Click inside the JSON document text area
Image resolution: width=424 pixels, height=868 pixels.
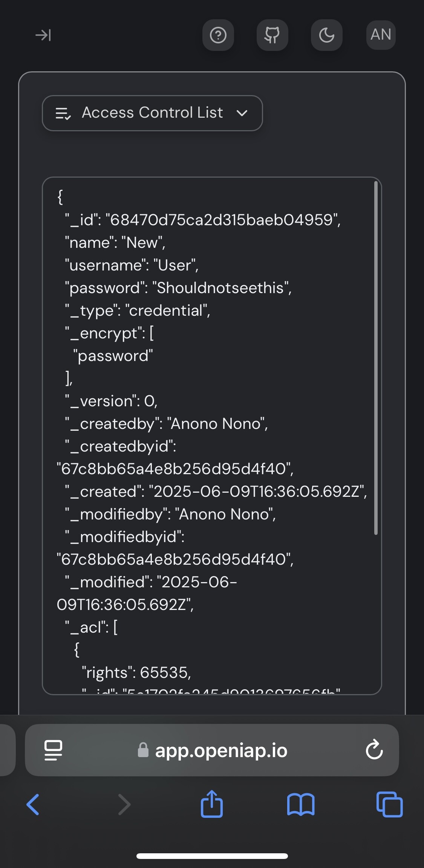[212, 436]
